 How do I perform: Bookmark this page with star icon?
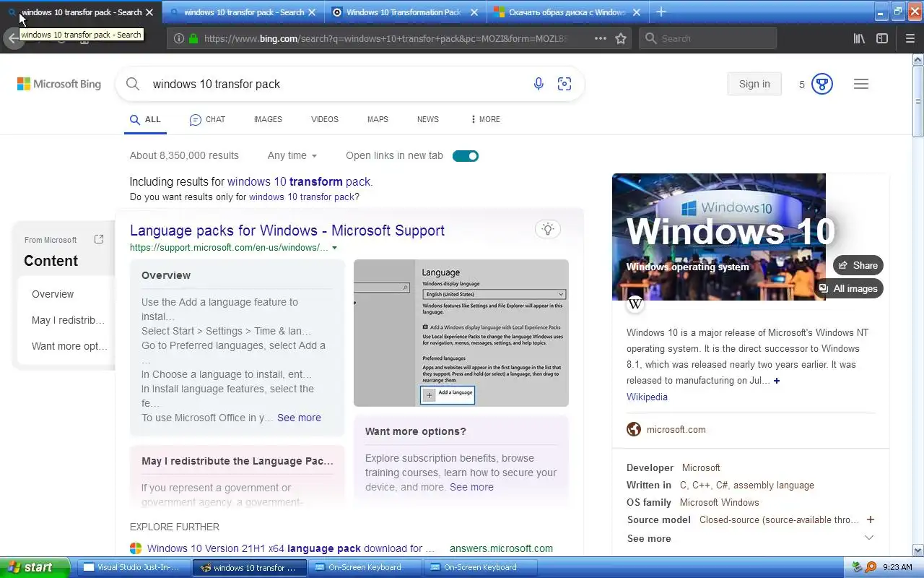621,38
